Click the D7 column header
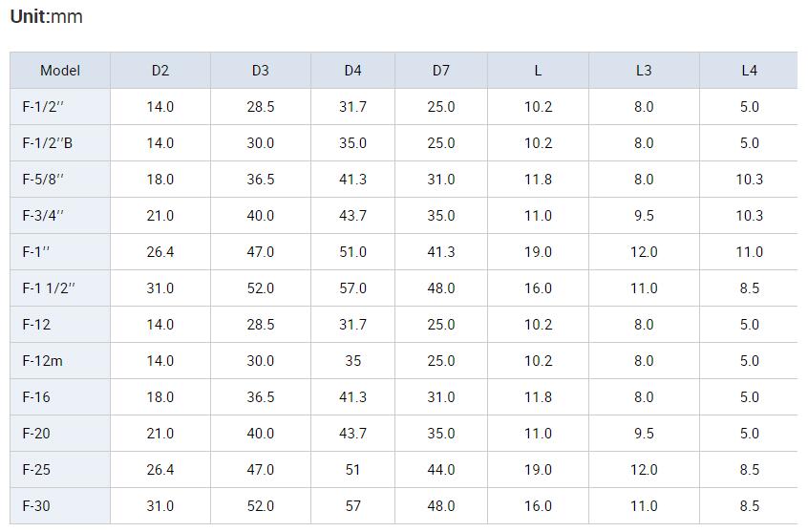Image resolution: width=808 pixels, height=532 pixels. 441,70
